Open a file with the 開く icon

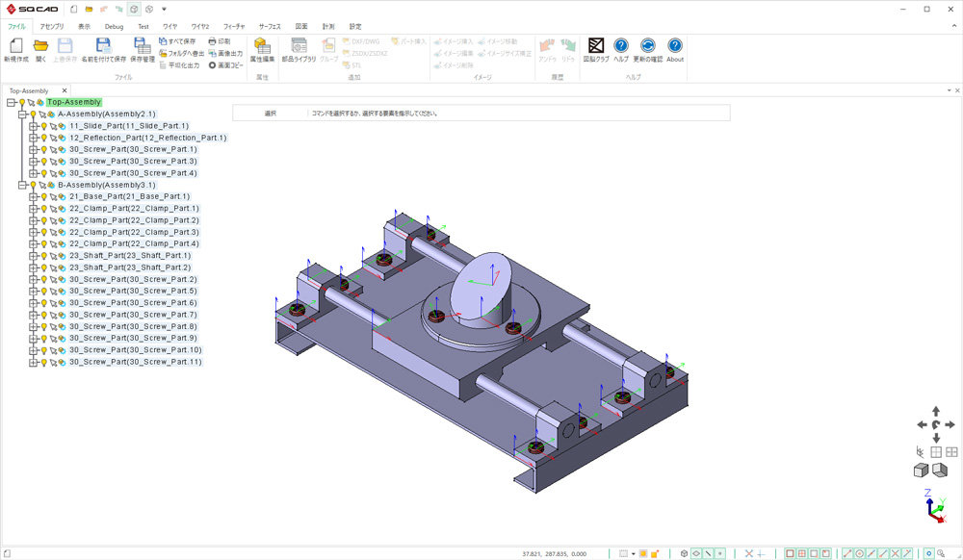tap(40, 46)
